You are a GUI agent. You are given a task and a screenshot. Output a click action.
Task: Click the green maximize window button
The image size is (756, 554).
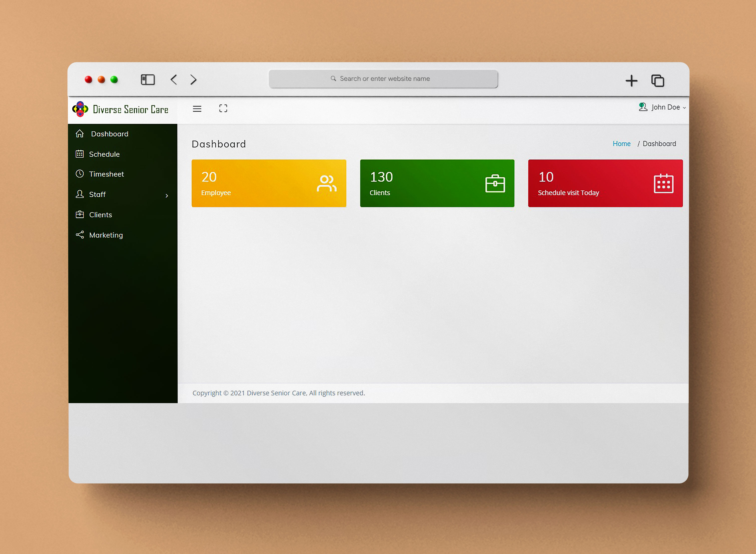tap(114, 80)
